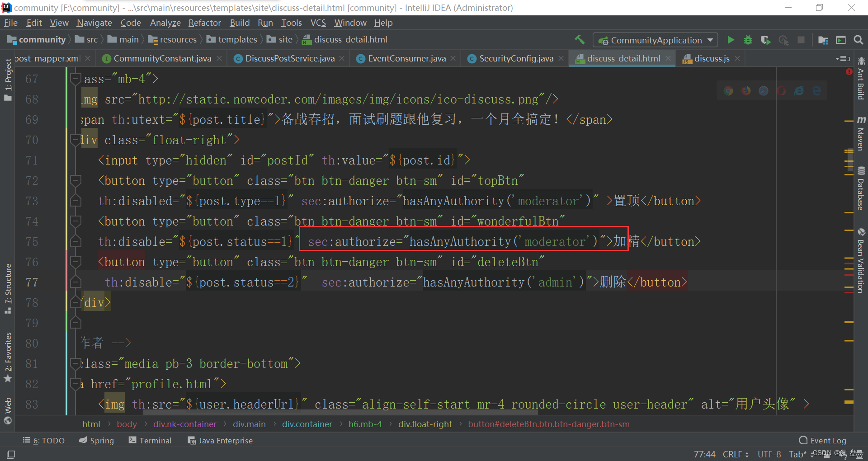Run with coverage shield icon

click(x=765, y=40)
